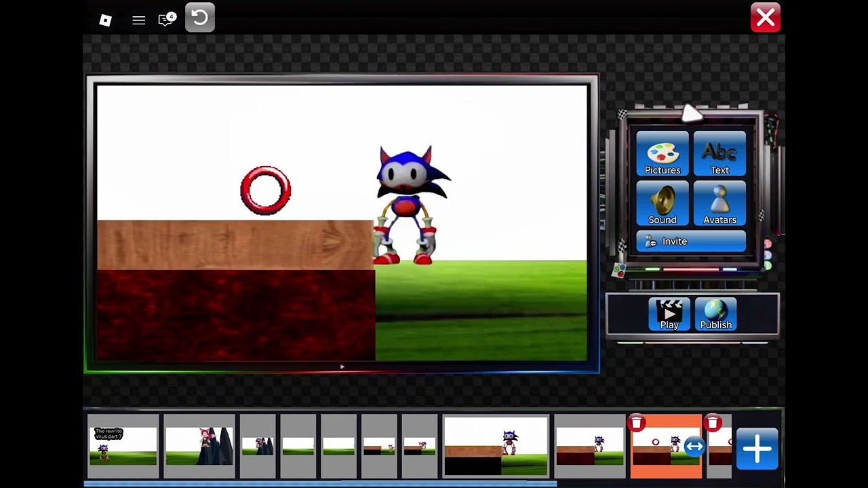
Task: Add a new frame with plus button
Action: coord(757,449)
